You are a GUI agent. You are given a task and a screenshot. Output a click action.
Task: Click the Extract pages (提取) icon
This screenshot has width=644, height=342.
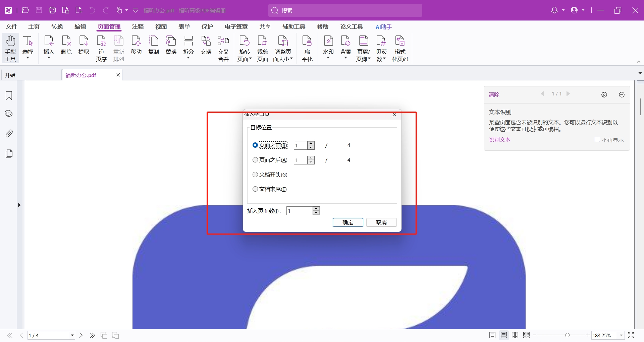point(84,45)
